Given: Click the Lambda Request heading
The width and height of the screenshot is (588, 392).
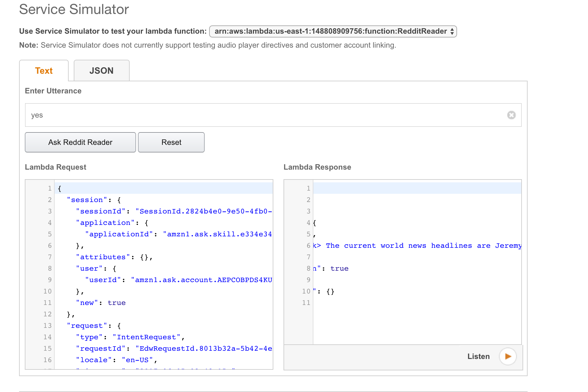Looking at the screenshot, I should point(56,167).
